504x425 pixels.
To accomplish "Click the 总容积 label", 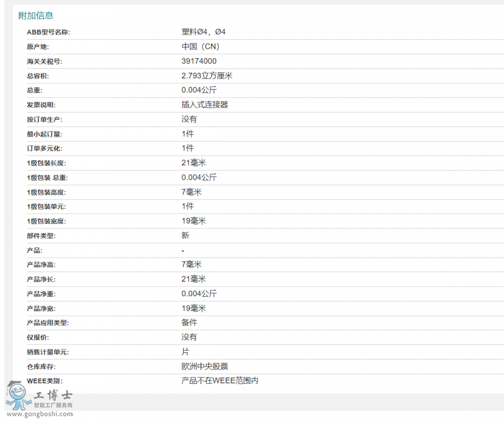I will pyautogui.click(x=38, y=76).
